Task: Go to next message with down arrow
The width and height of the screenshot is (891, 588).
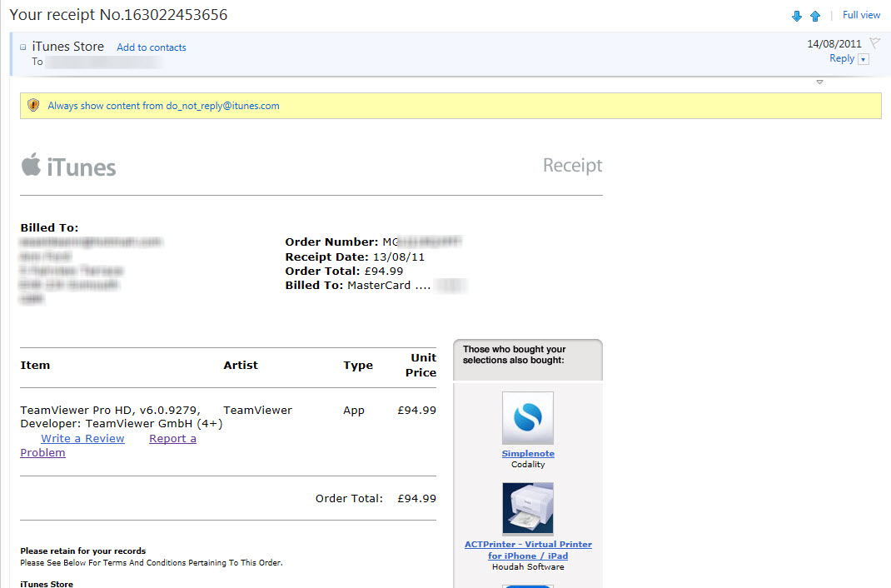Action: [x=797, y=16]
